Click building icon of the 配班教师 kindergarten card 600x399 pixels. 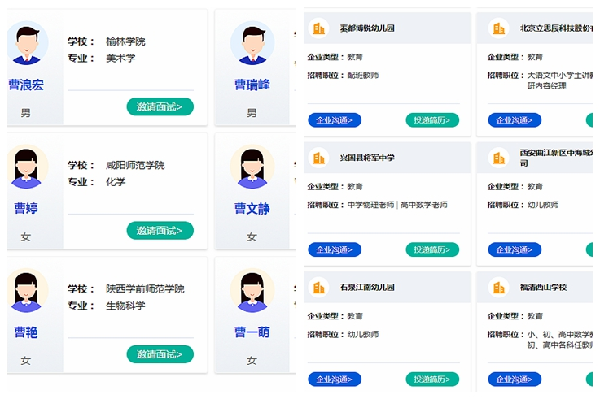click(319, 28)
